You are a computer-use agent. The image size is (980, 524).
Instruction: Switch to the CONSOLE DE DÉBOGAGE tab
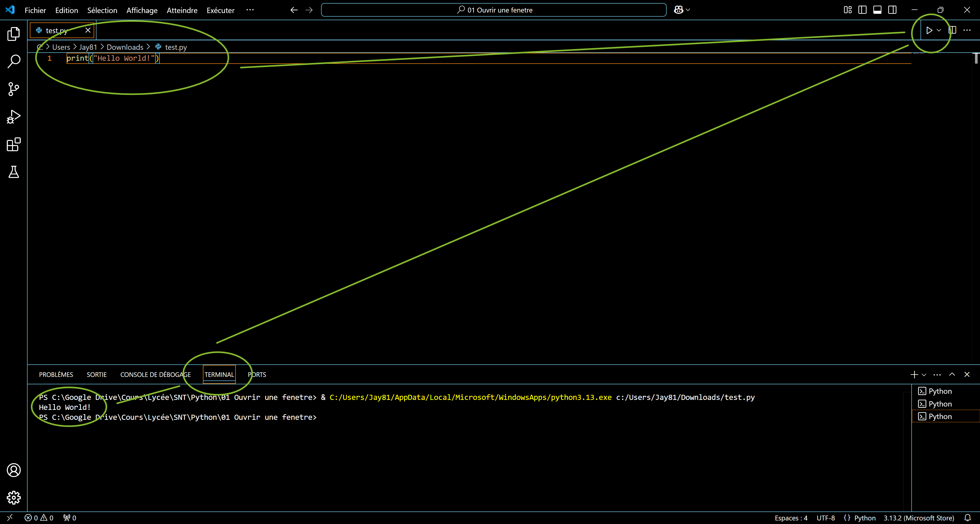(155, 374)
